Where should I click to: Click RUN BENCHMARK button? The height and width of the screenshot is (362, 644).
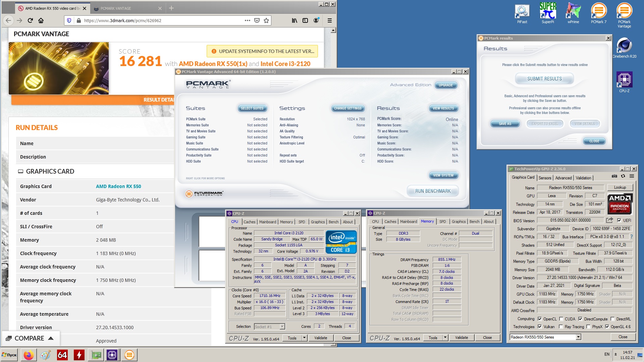433,191
